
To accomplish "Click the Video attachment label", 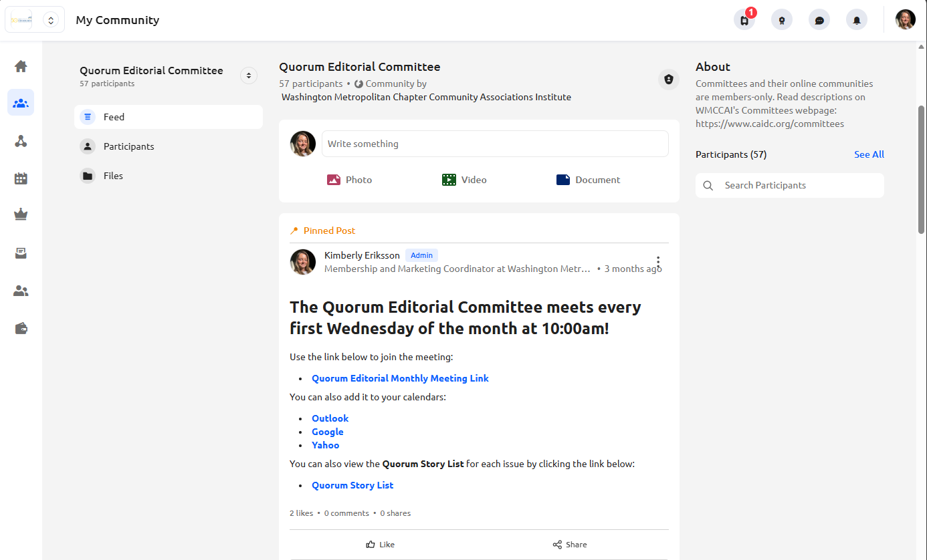I will (474, 180).
